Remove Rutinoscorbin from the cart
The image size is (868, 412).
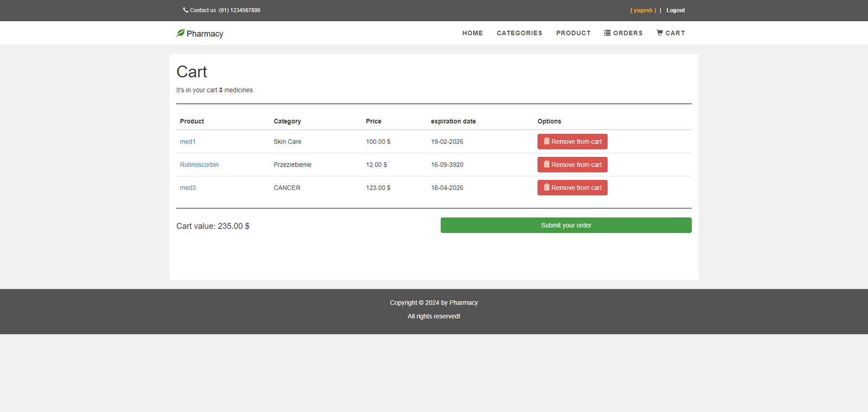tap(576, 165)
